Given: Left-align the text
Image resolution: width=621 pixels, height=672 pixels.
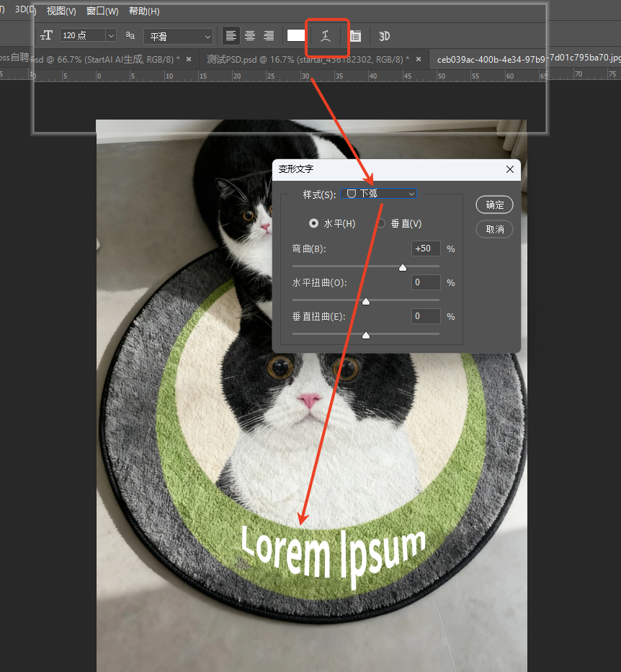Looking at the screenshot, I should [231, 36].
